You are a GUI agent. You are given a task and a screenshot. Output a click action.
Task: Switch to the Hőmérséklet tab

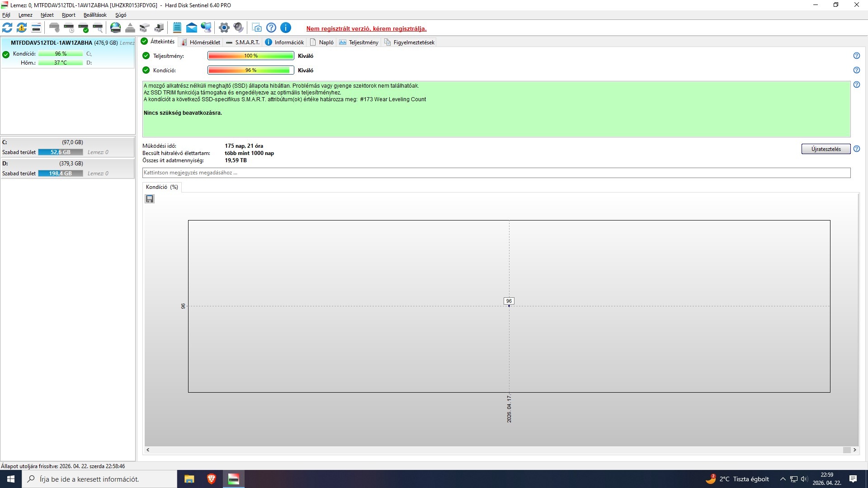(201, 42)
